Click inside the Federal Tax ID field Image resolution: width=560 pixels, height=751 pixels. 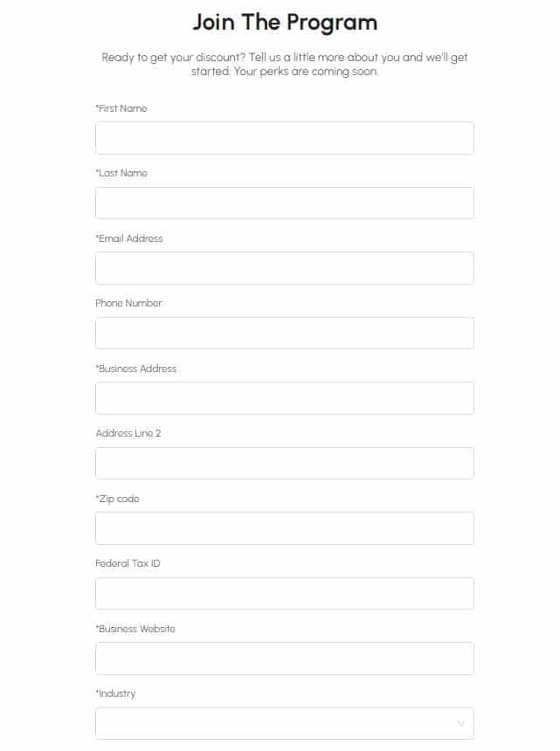285,594
